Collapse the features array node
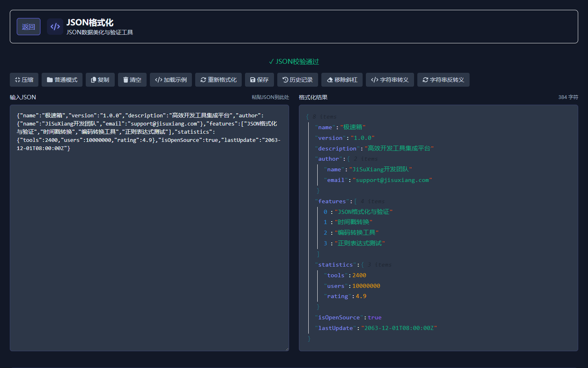Viewport: 588px width, 368px height. click(x=356, y=201)
